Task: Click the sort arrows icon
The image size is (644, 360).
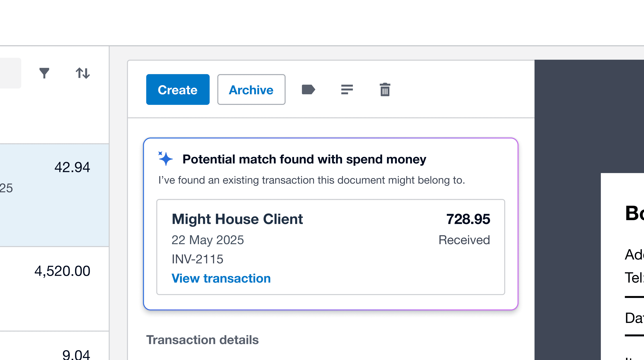Action: [x=83, y=73]
